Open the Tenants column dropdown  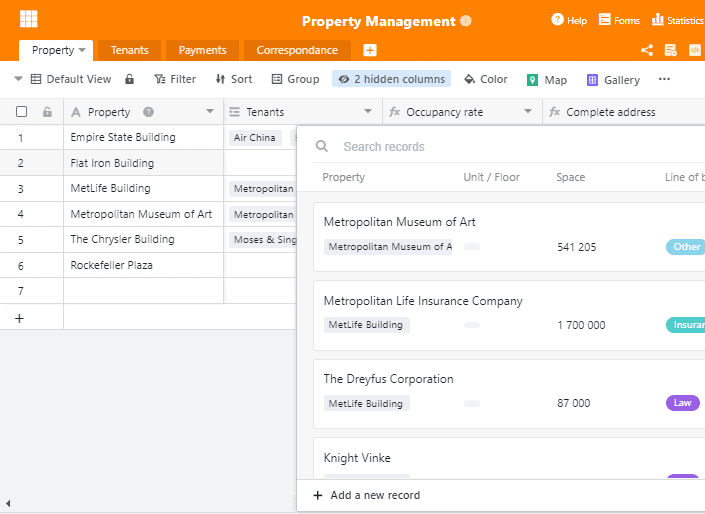coord(368,112)
